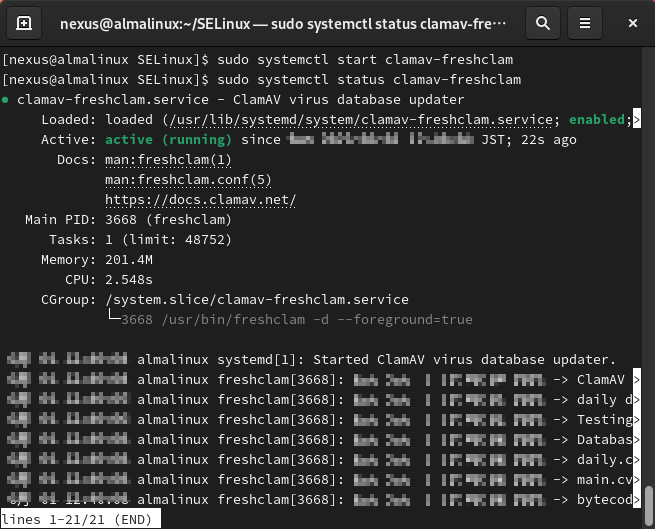Open the man:freshclam(1) link

[x=168, y=160]
